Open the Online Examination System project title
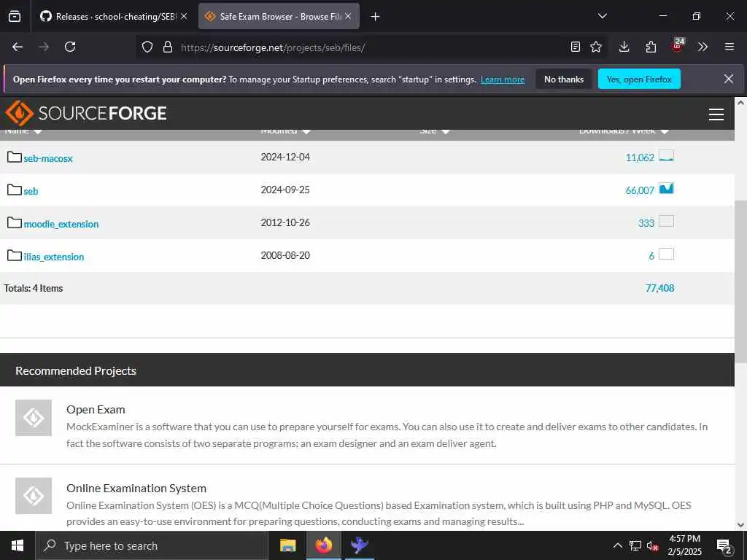The width and height of the screenshot is (747, 560). click(136, 488)
